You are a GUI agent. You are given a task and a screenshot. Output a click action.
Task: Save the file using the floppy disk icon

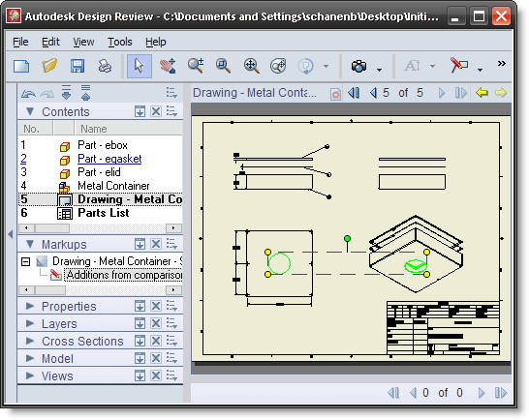click(78, 66)
